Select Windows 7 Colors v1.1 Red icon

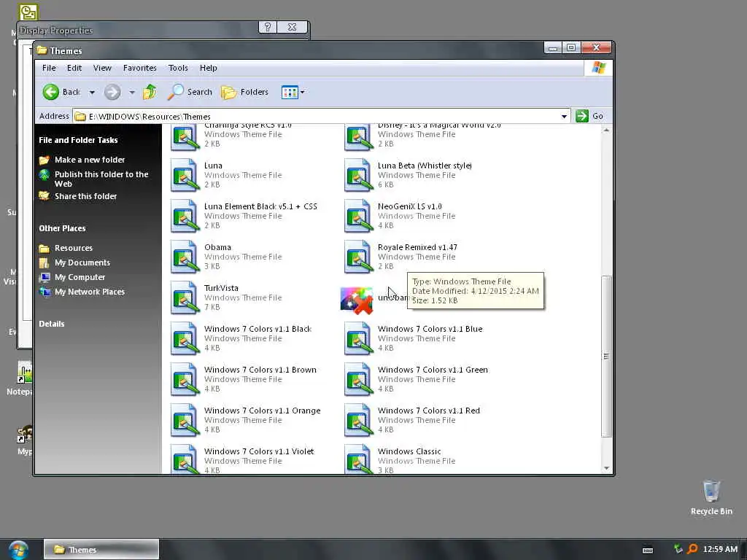point(358,421)
